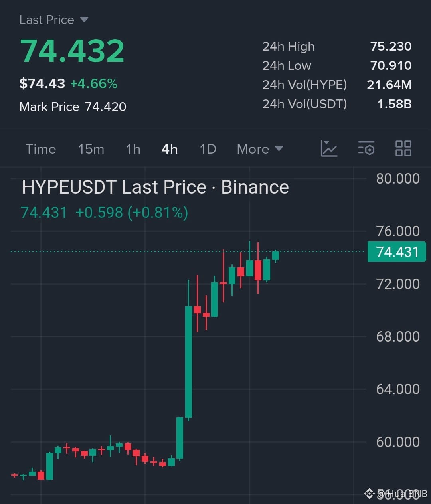Click the green 74.431 current price tag
Screen dimensions: 431x504
coord(397,252)
